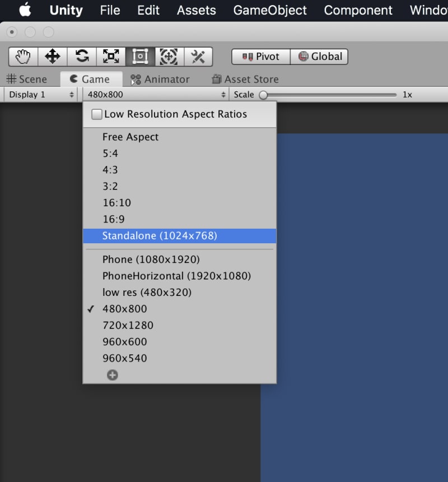Select low res (480x320) option
The height and width of the screenshot is (482, 448).
click(180, 293)
